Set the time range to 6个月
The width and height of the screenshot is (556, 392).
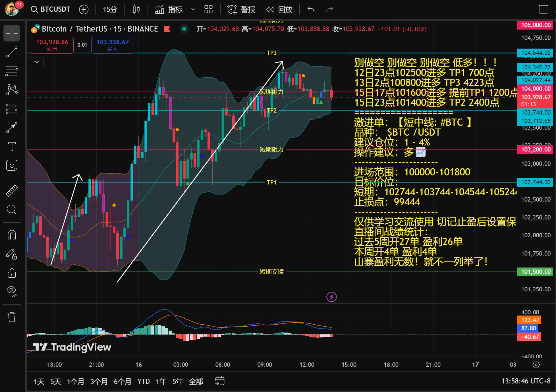pos(123,381)
